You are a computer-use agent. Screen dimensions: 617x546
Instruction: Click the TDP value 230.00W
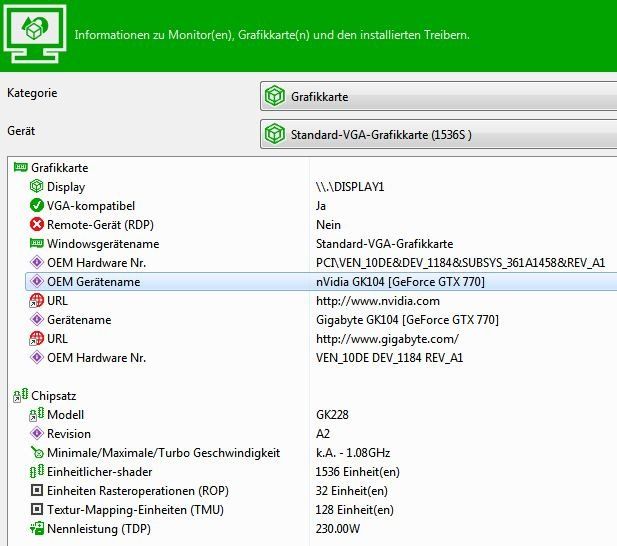[338, 529]
